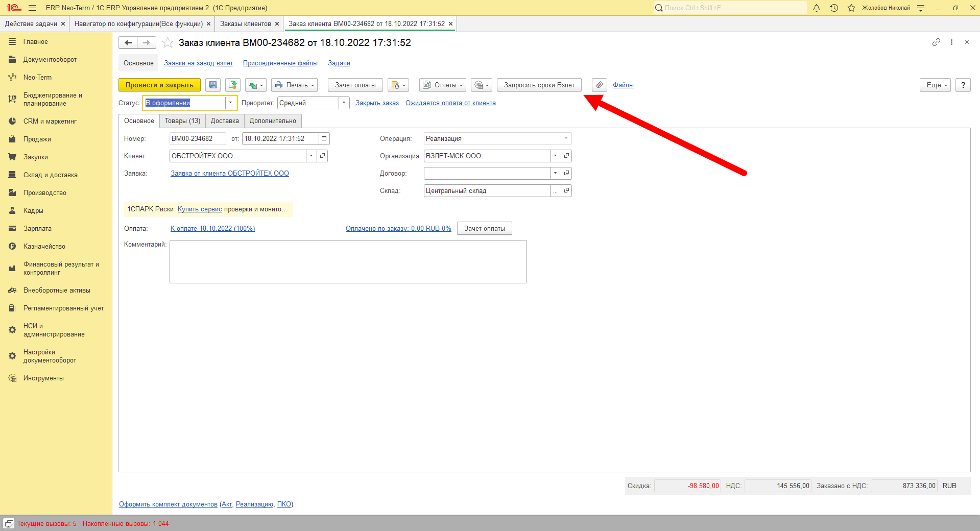Expand the Отчеты dropdown menu

click(442, 85)
